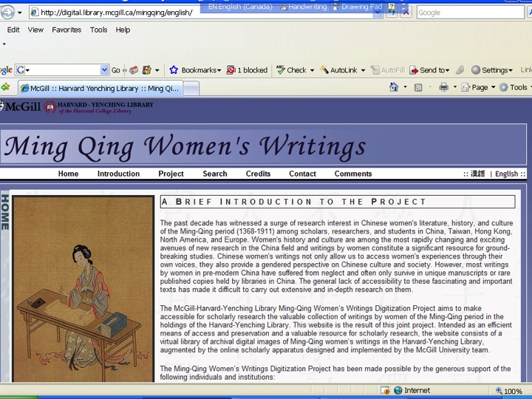
Task: Click EN English (Canada) language bar item
Action: tap(240, 7)
